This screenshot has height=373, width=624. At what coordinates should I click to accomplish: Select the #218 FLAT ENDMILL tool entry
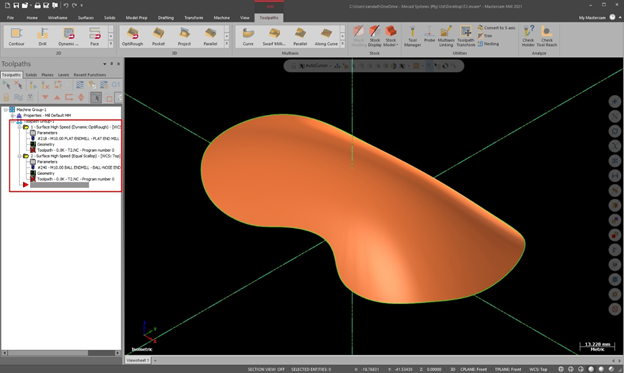(78, 139)
